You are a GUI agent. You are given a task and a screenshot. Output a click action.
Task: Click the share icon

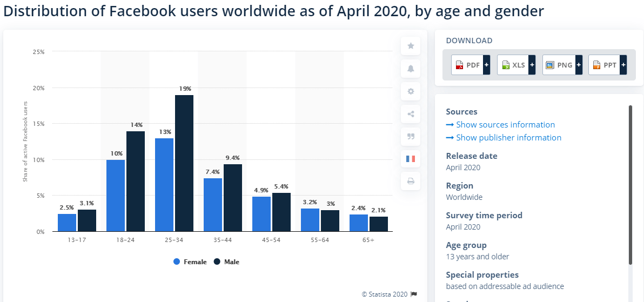[x=411, y=114]
